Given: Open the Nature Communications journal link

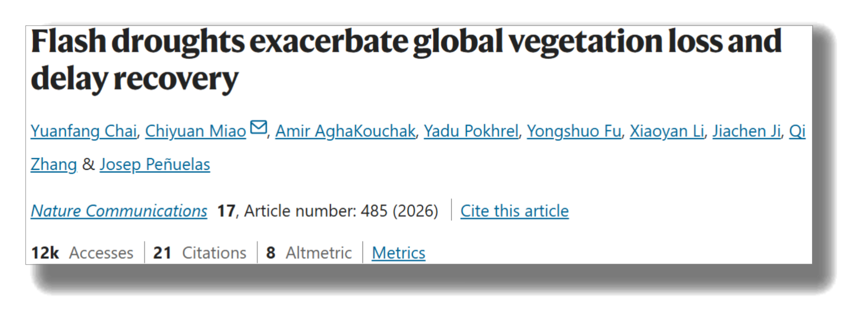Looking at the screenshot, I should (119, 211).
